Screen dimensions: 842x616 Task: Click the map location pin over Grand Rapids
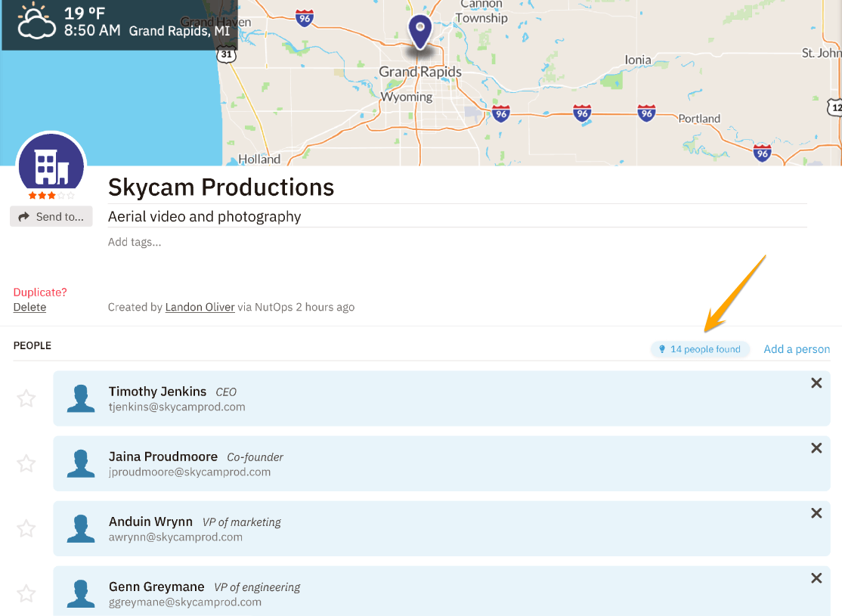tap(419, 33)
